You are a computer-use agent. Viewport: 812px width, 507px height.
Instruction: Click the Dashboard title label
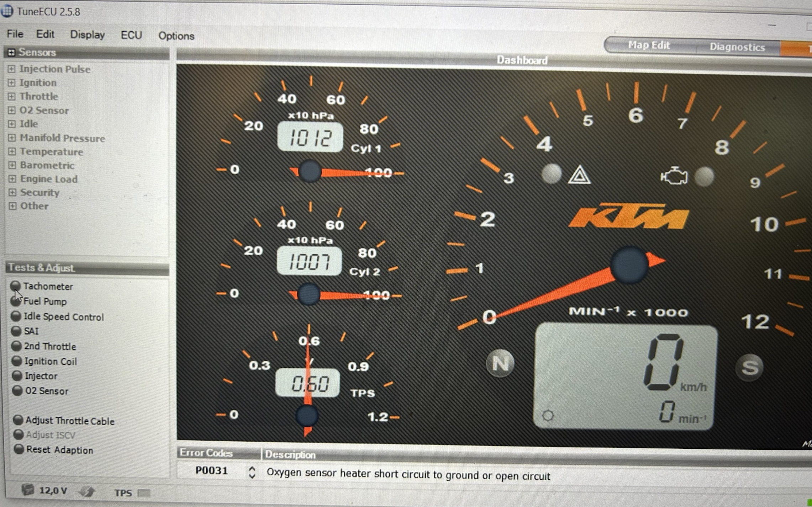(522, 60)
